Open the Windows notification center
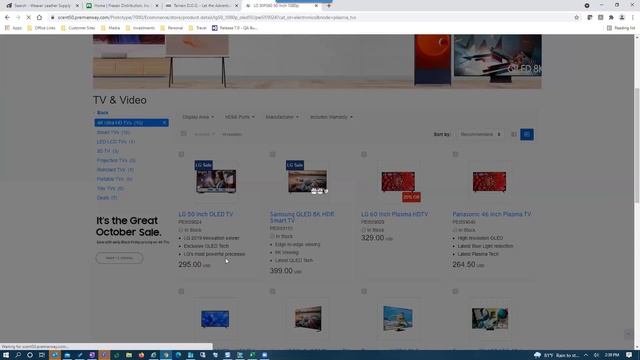The width and height of the screenshot is (640, 360). click(x=629, y=355)
